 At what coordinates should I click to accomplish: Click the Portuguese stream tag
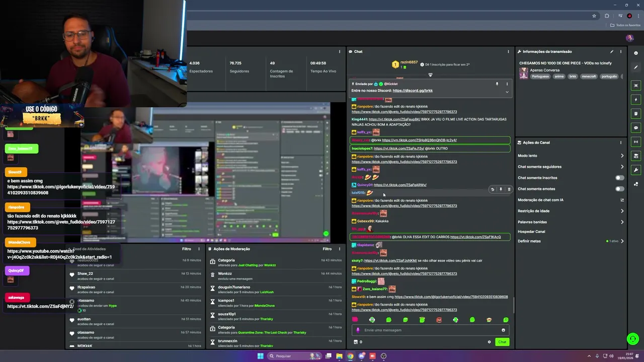[x=540, y=76]
